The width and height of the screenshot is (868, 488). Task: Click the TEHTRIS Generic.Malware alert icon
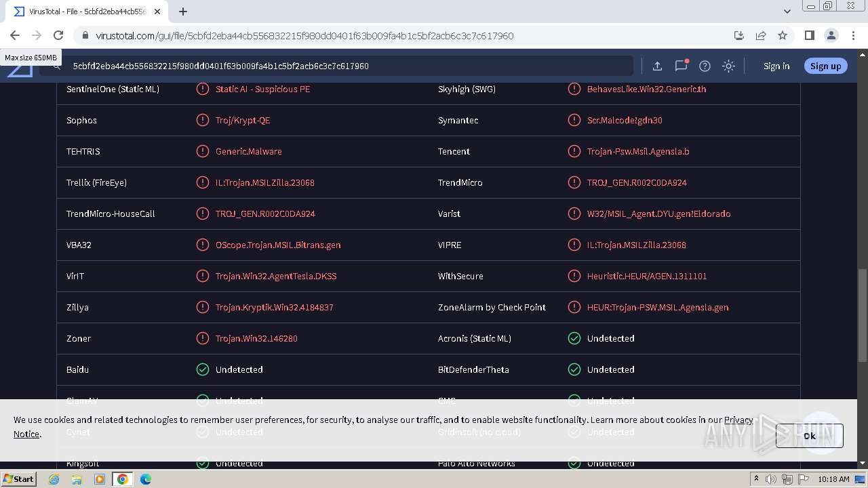202,151
